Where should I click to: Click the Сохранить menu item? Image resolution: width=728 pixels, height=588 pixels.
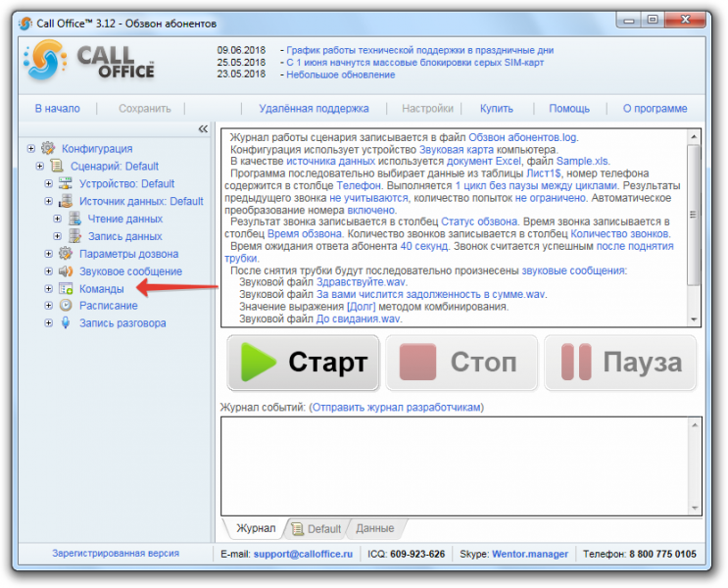pos(145,109)
